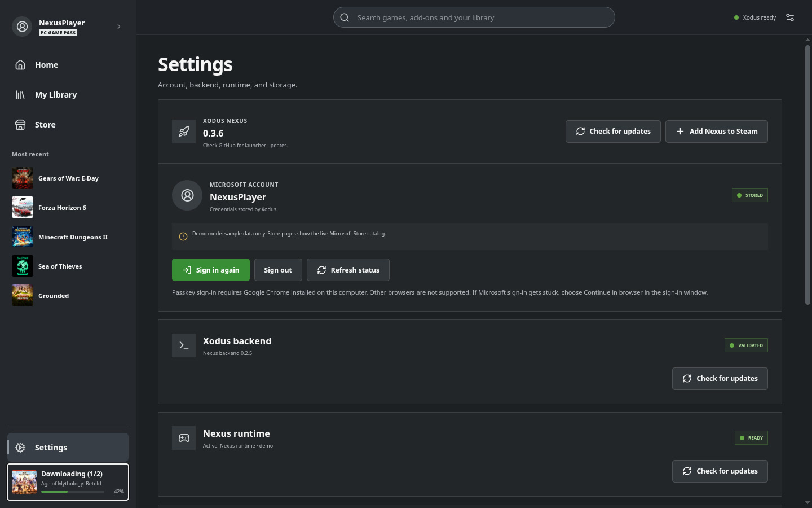Image resolution: width=812 pixels, height=508 pixels.
Task: Click the Sea of Thieves cover icon
Action: pyautogui.click(x=23, y=266)
